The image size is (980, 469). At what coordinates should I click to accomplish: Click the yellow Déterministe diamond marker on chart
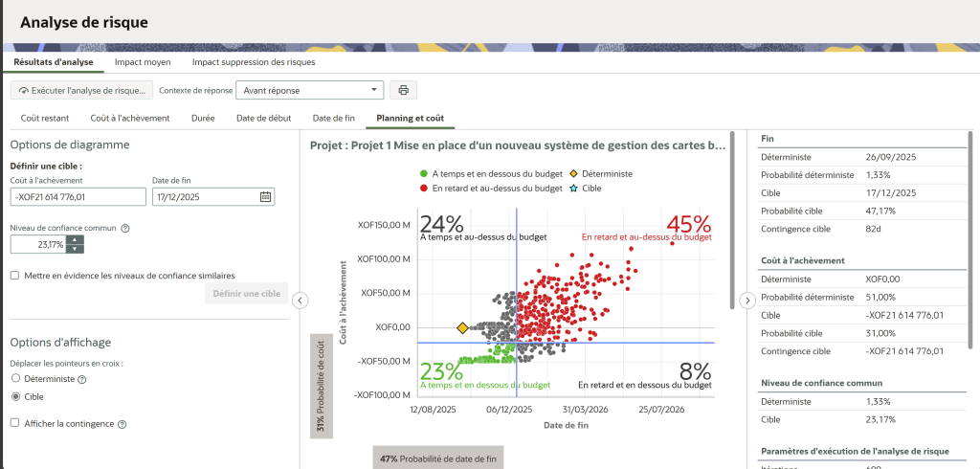coord(462,328)
